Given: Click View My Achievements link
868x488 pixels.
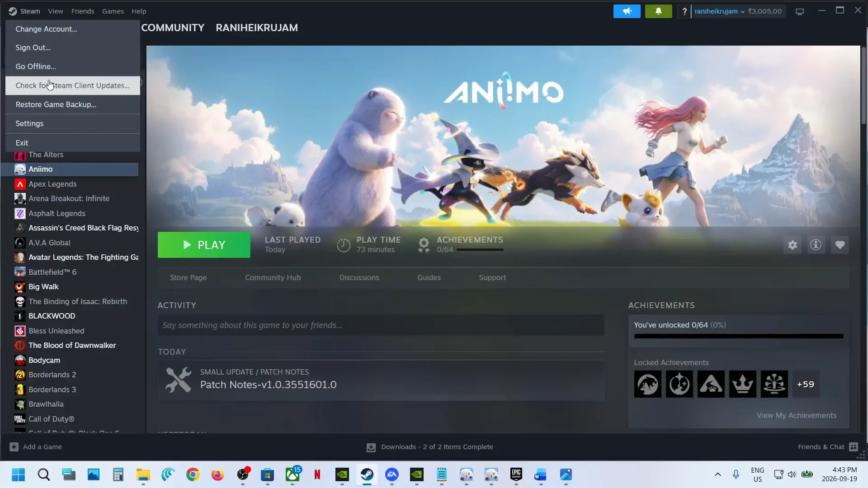Looking at the screenshot, I should pyautogui.click(x=796, y=415).
